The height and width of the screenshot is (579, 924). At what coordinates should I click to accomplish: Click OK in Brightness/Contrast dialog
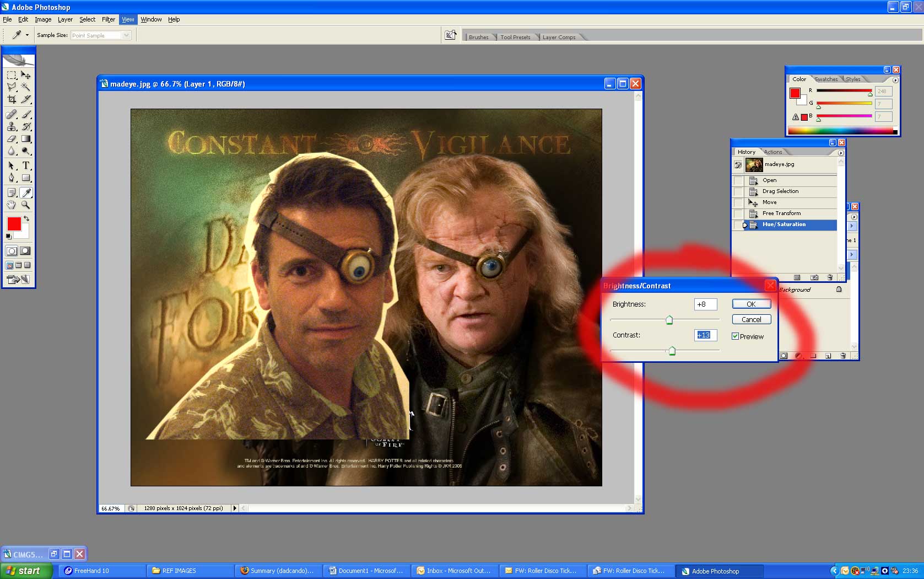pyautogui.click(x=751, y=304)
